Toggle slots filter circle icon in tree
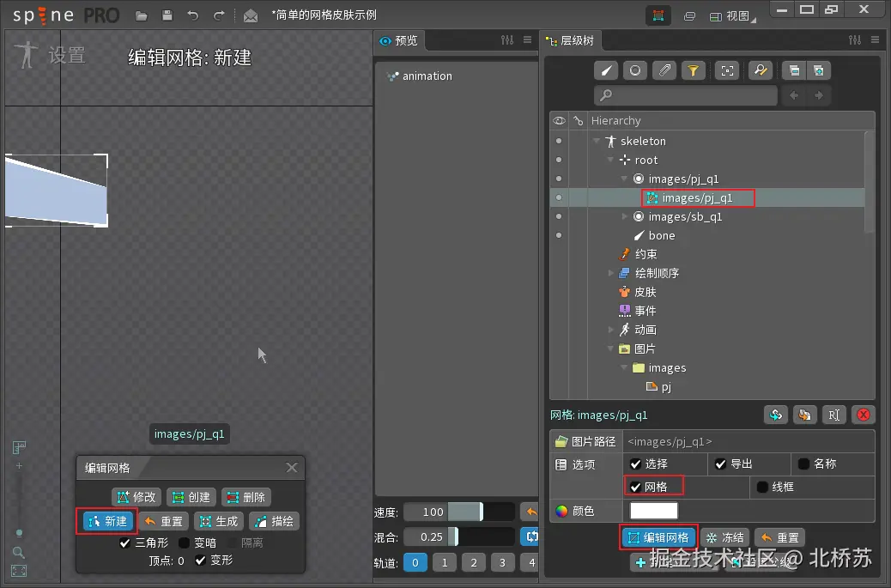This screenshot has width=891, height=588. click(x=634, y=70)
